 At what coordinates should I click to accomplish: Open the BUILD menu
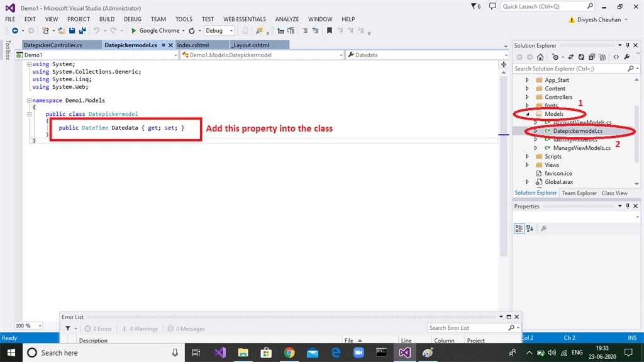pyautogui.click(x=107, y=19)
